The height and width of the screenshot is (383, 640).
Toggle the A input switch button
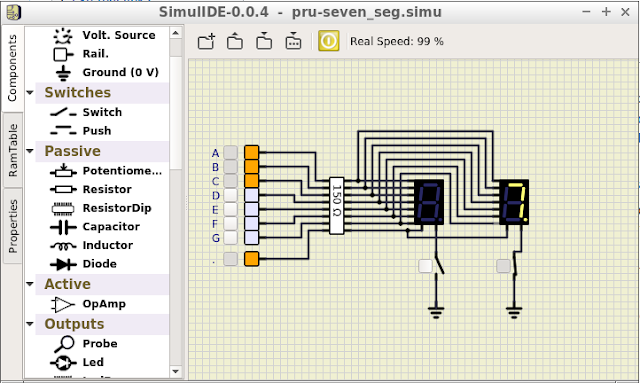(231, 153)
